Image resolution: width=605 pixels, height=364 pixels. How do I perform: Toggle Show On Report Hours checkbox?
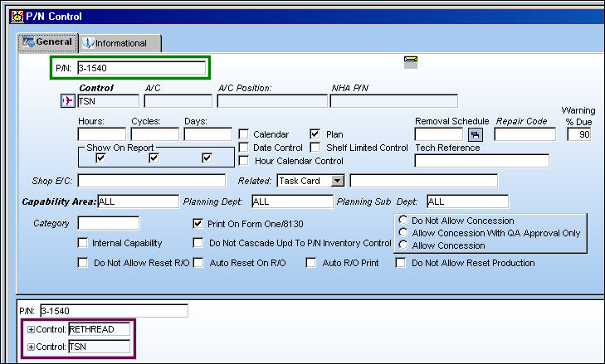point(100,158)
